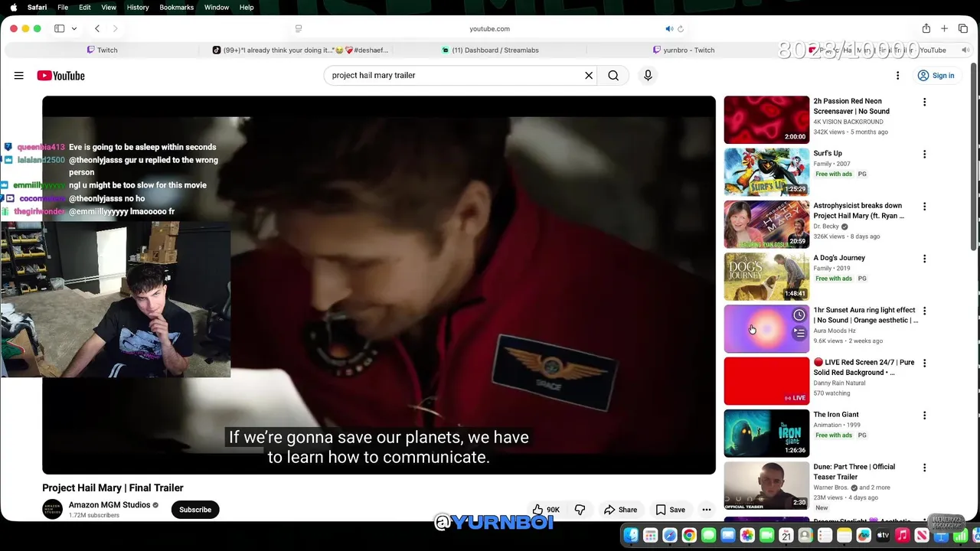This screenshot has height=551, width=980.
Task: Open the Apple menu
Action: 12,7
